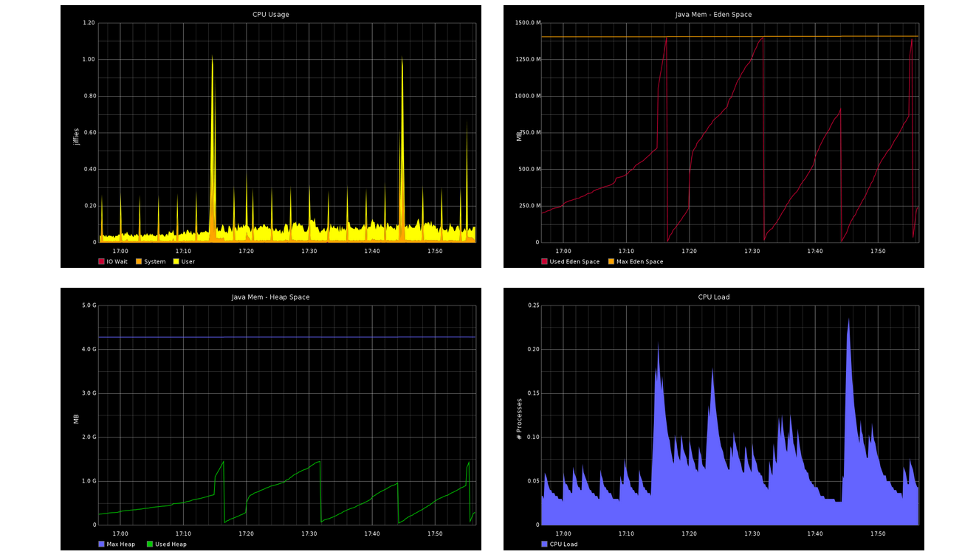Screen dimensions: 962x560
Task: Click the 17:50 time label on Heap Space chart
Action: click(x=435, y=534)
